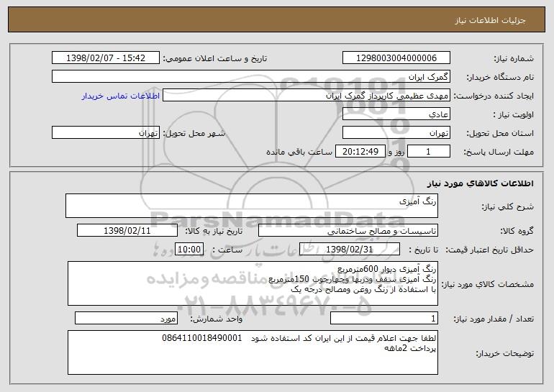This screenshot has height=392, width=554.
Task: Click the buyer organization field گمرک ایران
Action: pyautogui.click(x=251, y=76)
